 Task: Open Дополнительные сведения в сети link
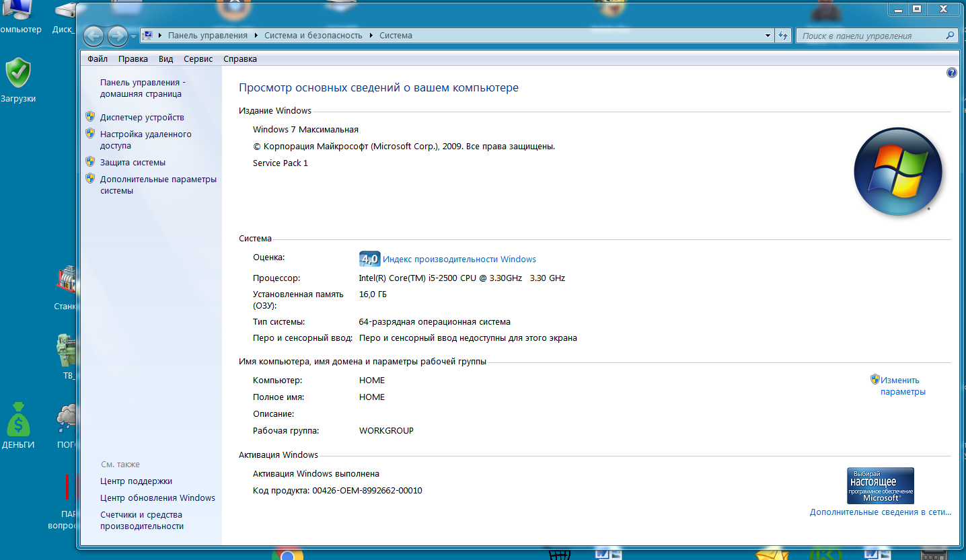pyautogui.click(x=881, y=512)
